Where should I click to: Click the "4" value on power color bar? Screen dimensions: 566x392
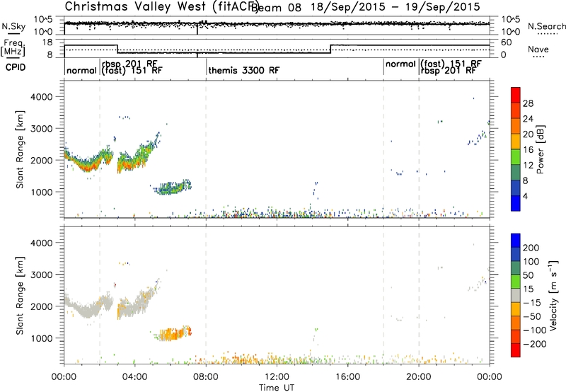coord(525,196)
